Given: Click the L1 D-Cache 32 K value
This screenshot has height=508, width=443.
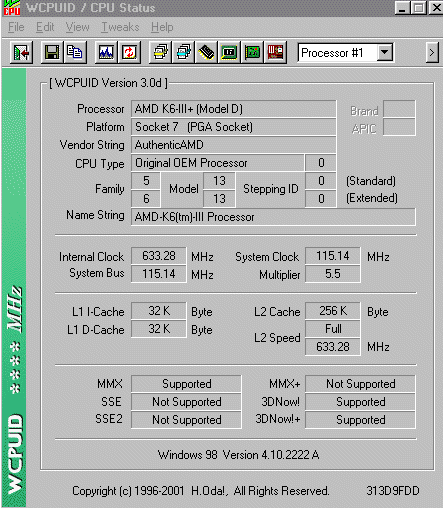Looking at the screenshot, I should (159, 329).
